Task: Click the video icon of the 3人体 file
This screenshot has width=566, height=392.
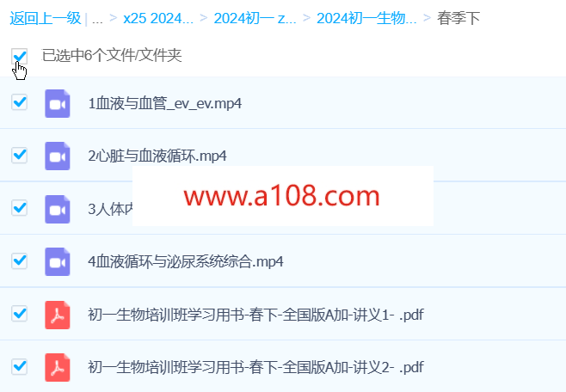Action: coord(58,209)
